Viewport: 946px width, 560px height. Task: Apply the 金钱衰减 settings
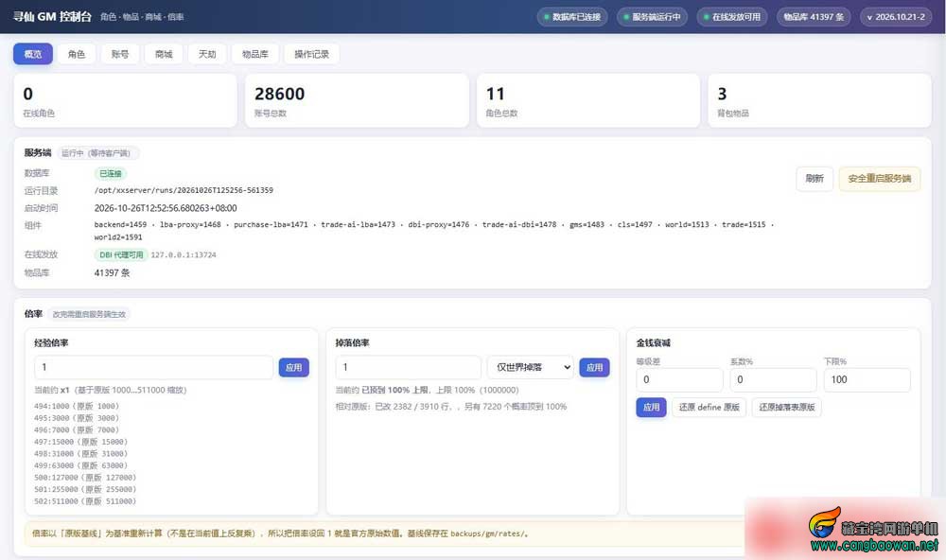[x=651, y=408]
